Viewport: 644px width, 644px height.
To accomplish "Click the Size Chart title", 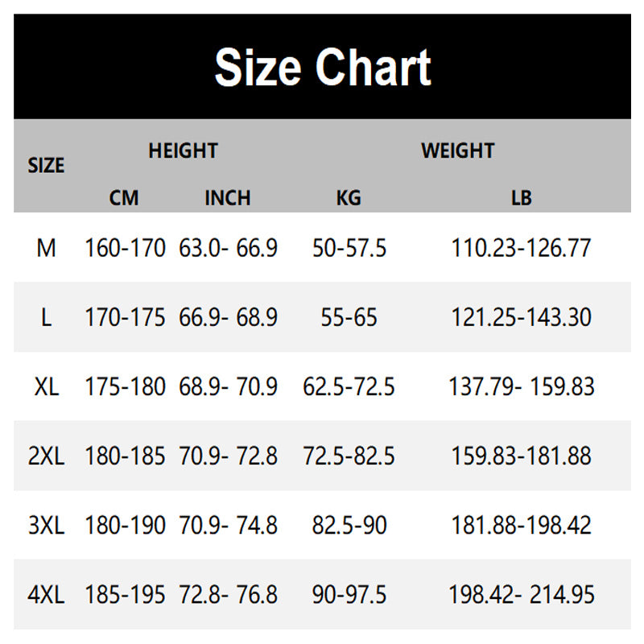I will coord(323,68).
